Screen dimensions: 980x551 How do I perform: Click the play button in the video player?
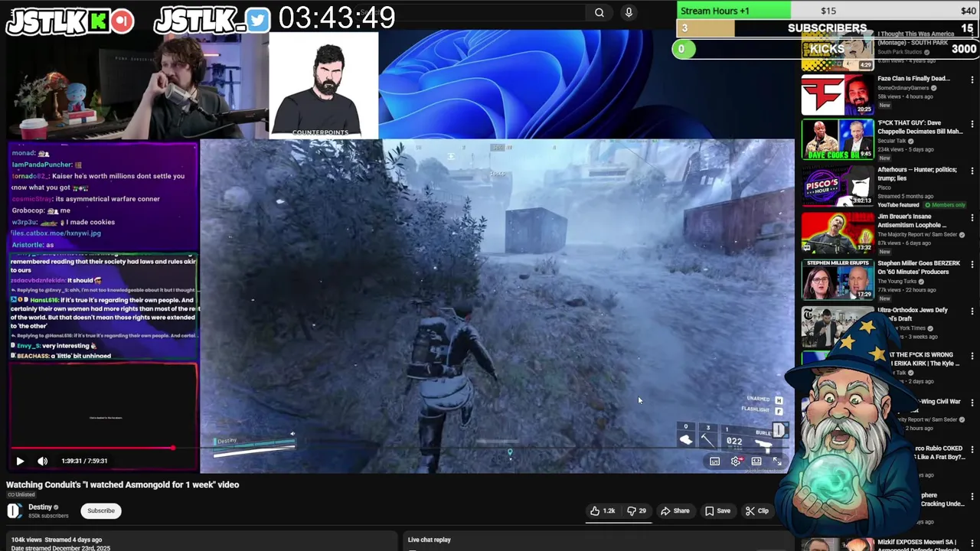20,461
